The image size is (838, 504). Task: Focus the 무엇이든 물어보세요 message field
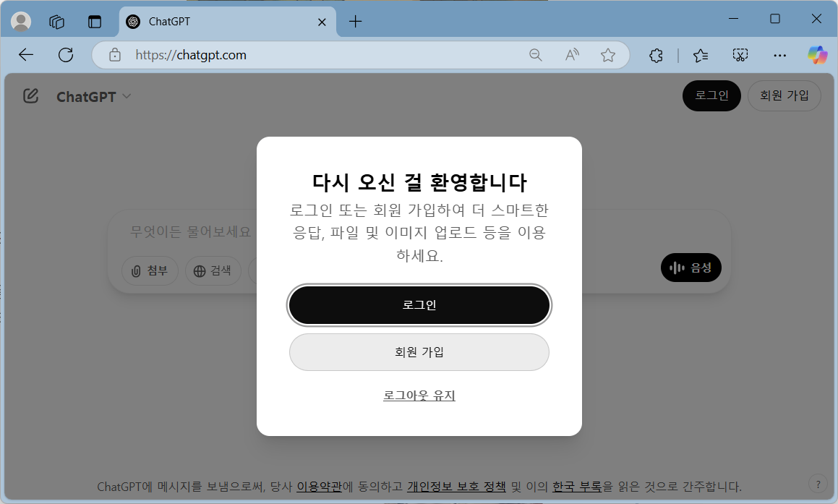pos(191,232)
